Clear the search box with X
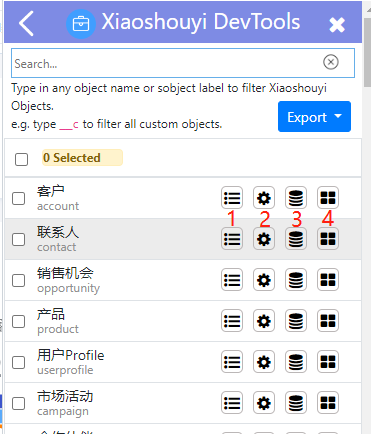The height and width of the screenshot is (434, 371). (331, 62)
